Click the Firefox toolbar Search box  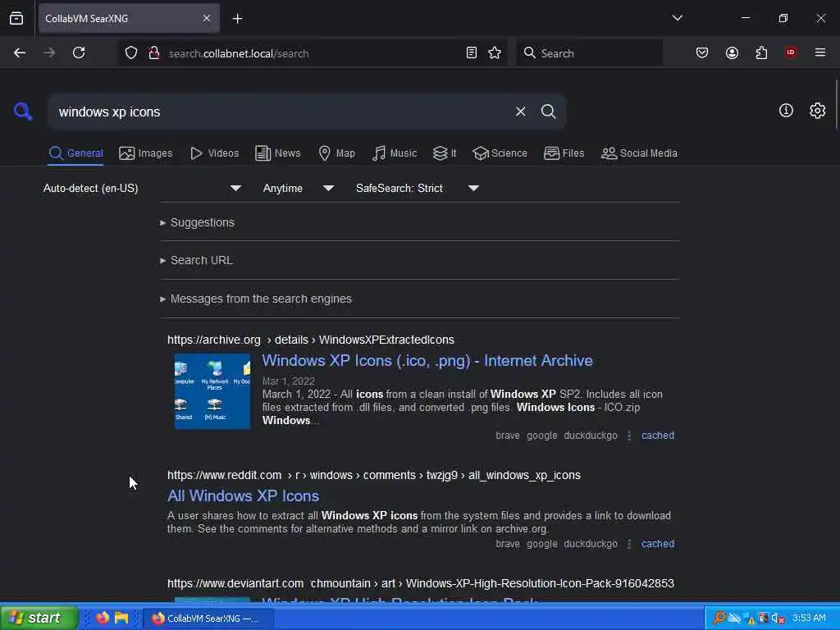pos(589,53)
